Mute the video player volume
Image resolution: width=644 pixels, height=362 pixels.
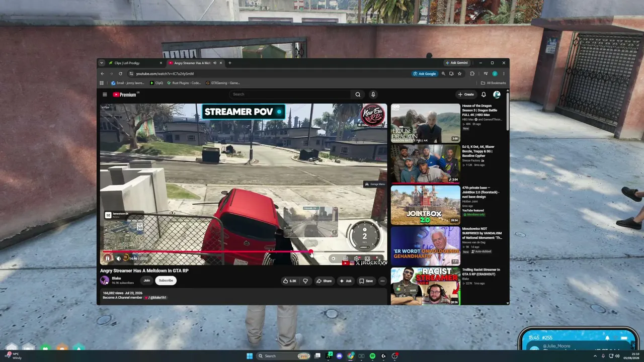click(119, 258)
